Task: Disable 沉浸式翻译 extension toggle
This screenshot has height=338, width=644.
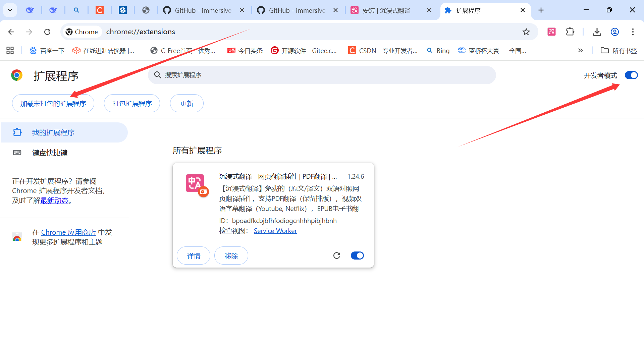Action: pyautogui.click(x=357, y=256)
